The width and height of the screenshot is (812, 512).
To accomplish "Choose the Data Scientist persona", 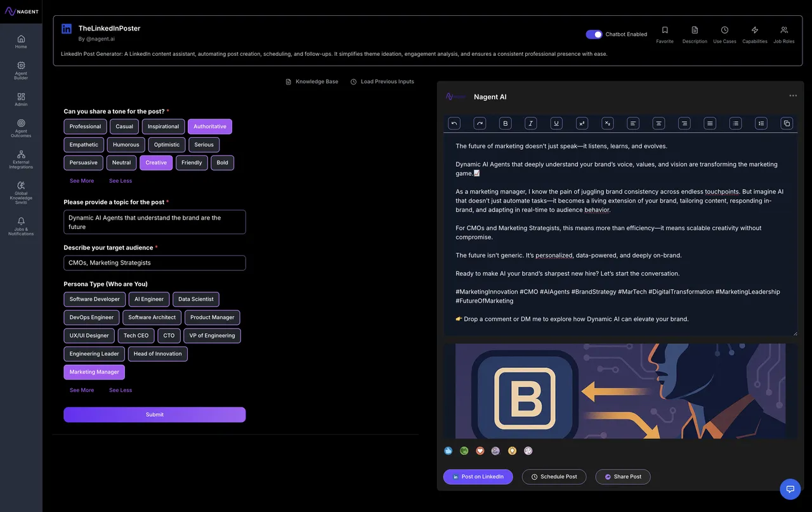I will (x=196, y=299).
